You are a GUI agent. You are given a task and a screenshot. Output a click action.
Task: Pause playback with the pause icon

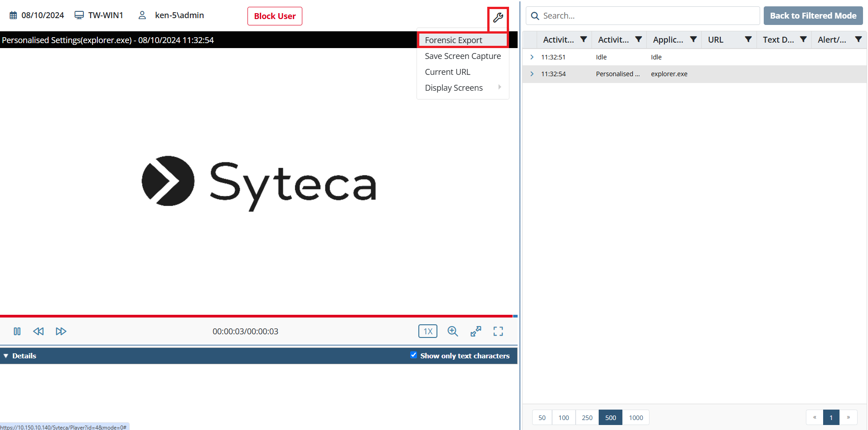click(17, 331)
